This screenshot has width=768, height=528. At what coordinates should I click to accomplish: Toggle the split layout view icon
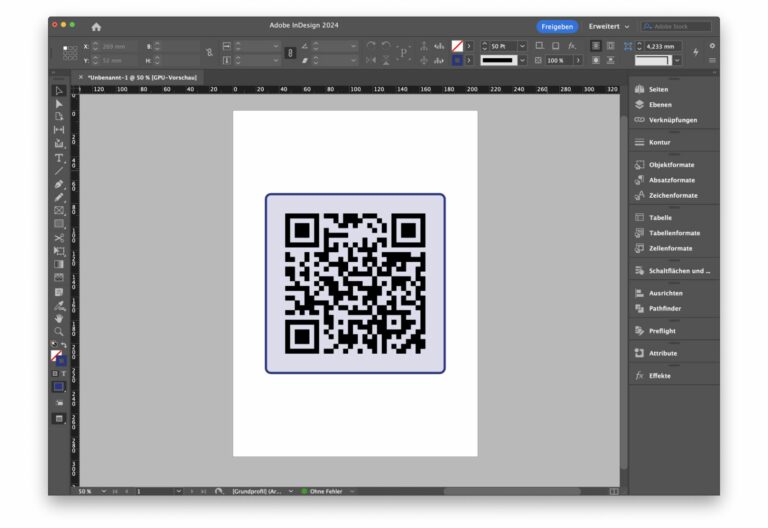tap(614, 491)
